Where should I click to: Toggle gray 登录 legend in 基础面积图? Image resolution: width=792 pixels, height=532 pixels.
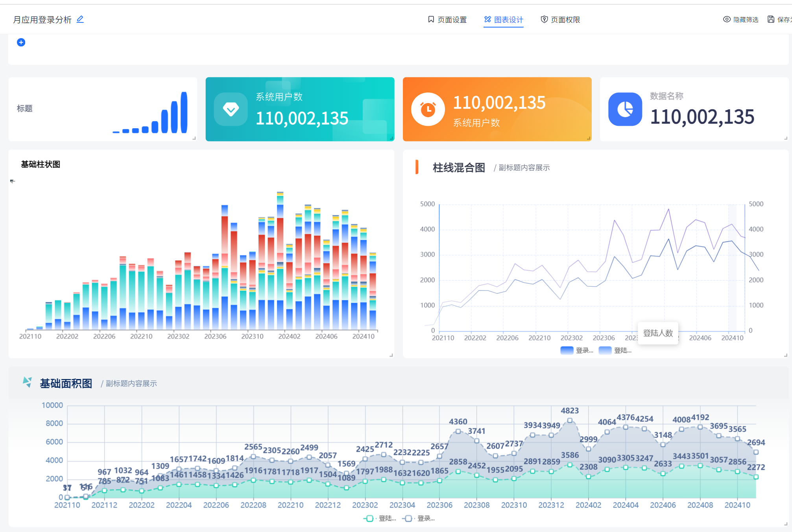point(418,519)
